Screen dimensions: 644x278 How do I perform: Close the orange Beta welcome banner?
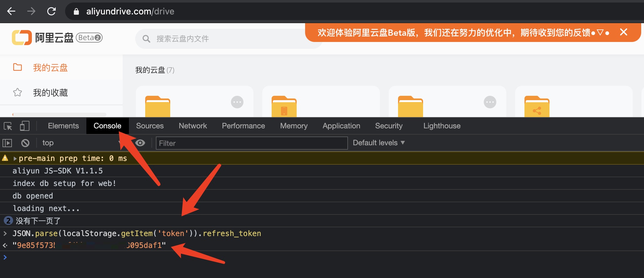(624, 32)
